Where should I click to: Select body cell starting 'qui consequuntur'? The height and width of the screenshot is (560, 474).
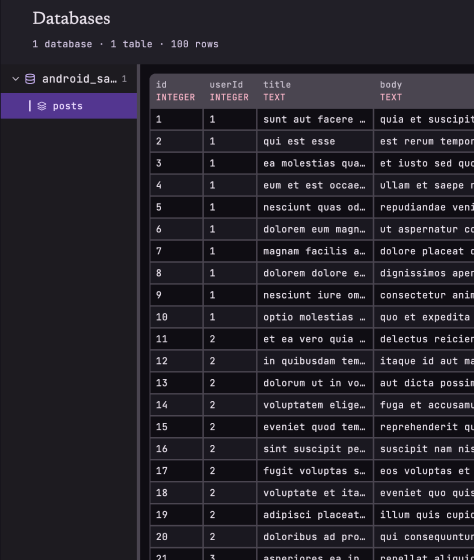(424, 537)
